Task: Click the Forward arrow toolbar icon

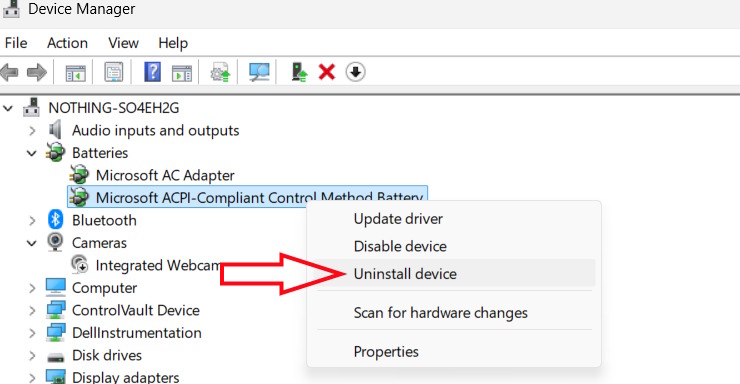Action: [x=37, y=73]
